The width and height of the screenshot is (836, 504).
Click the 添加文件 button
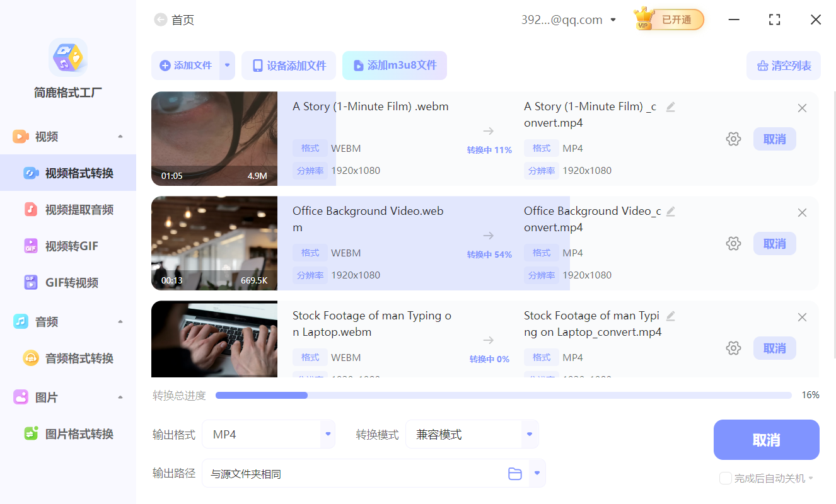[x=185, y=66]
